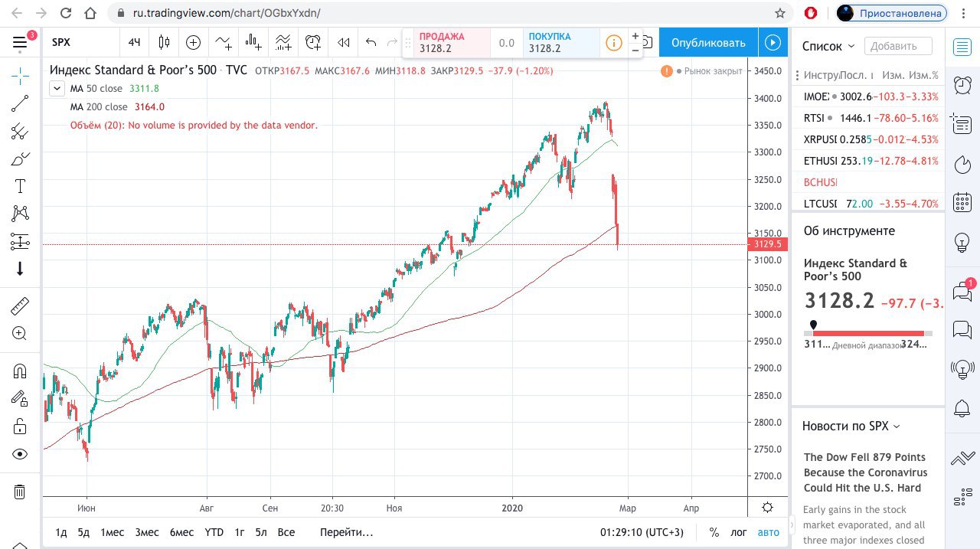Click the undo arrow
The height and width of the screenshot is (549, 980).
click(x=371, y=43)
